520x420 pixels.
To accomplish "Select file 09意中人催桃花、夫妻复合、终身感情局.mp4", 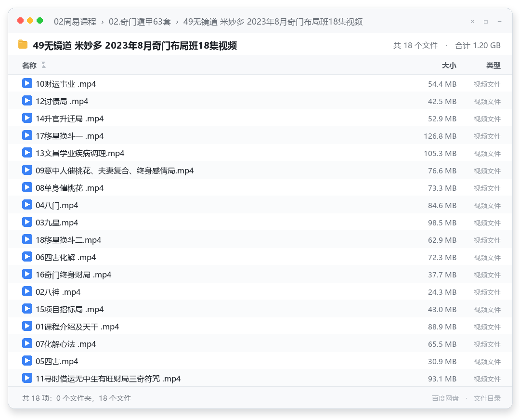I will (x=115, y=171).
